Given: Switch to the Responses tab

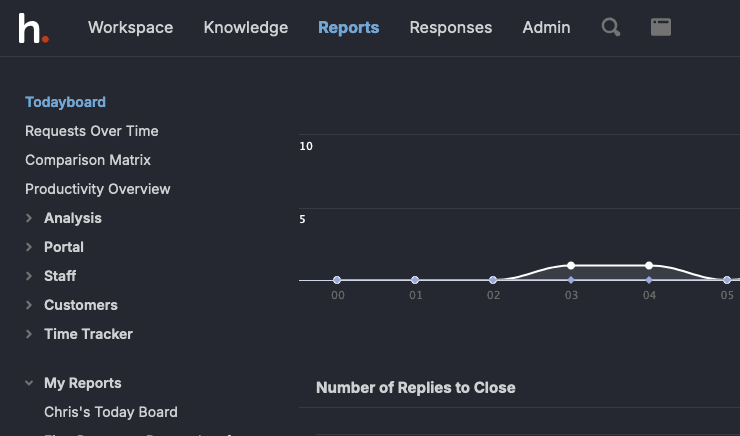Looking at the screenshot, I should tap(450, 28).
